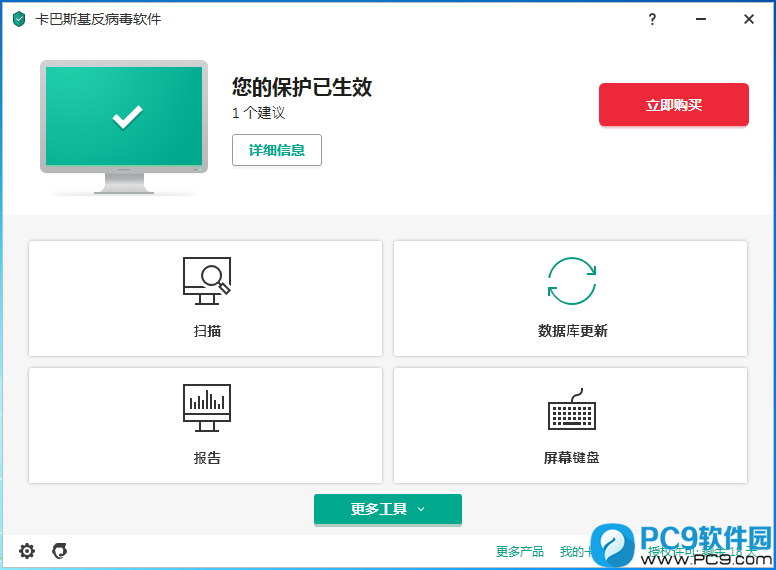
Task: Click the Kaspersky shield logo in the title bar
Action: [x=19, y=19]
